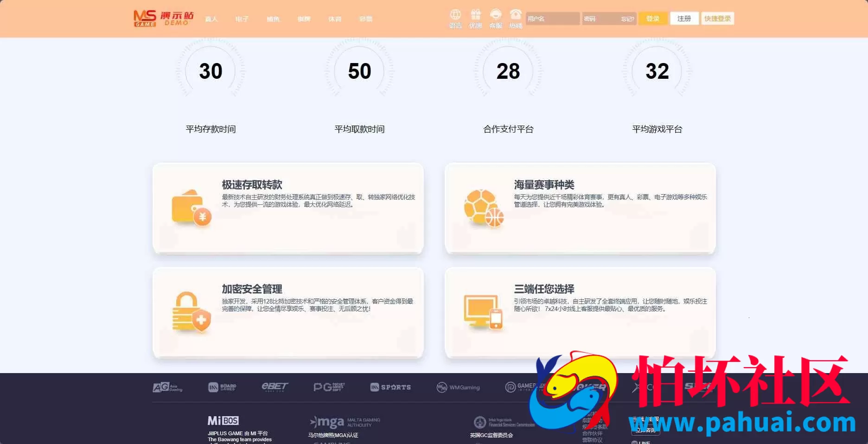This screenshot has height=444, width=868.
Task: Click the AG Asia Gaming logo
Action: tap(167, 387)
